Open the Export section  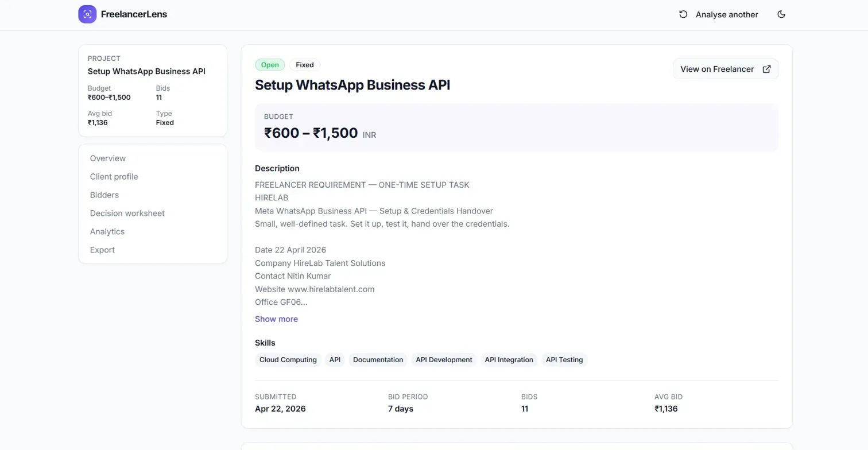pos(102,250)
